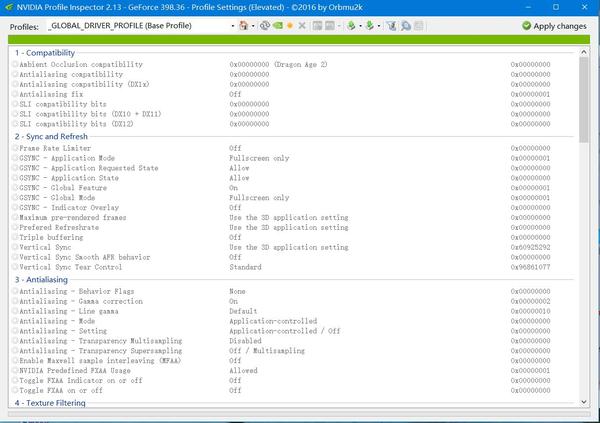Viewport: 600px width, 423px height.
Task: Click the settings list scrollbar down arrow
Action: pos(584,402)
